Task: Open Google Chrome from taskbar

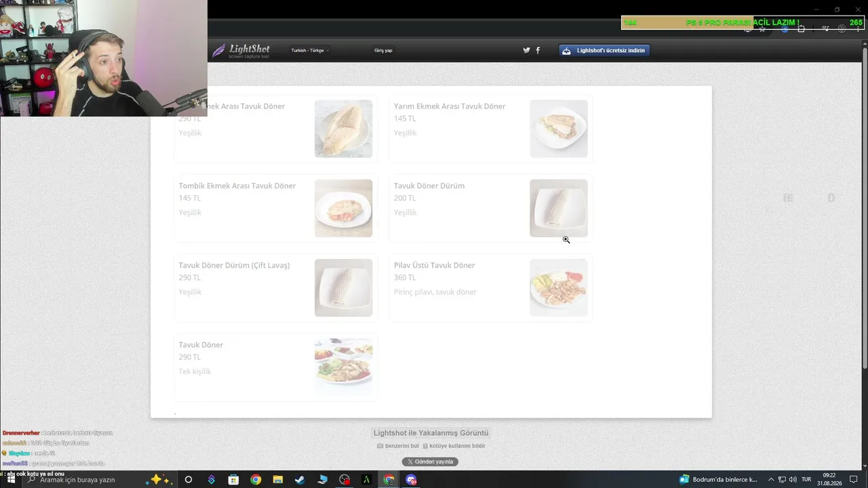Action: 256,479
